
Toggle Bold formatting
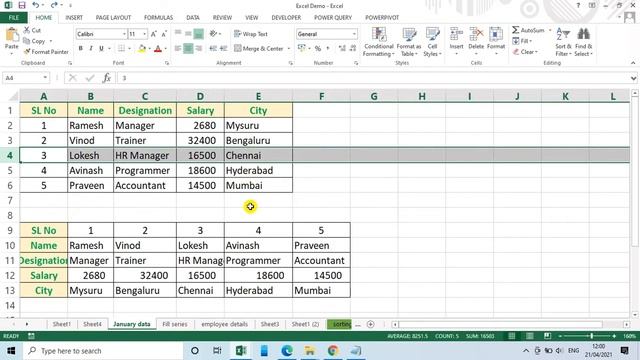click(x=80, y=49)
